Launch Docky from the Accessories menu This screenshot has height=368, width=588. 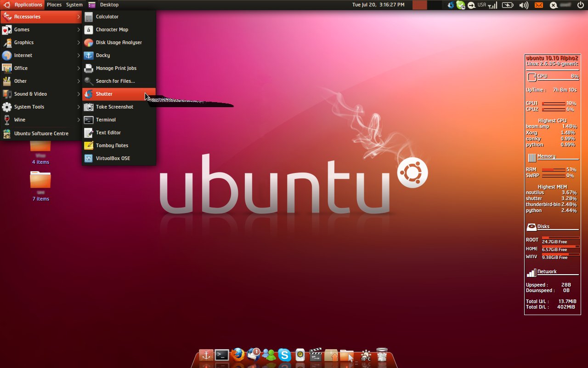119,55
